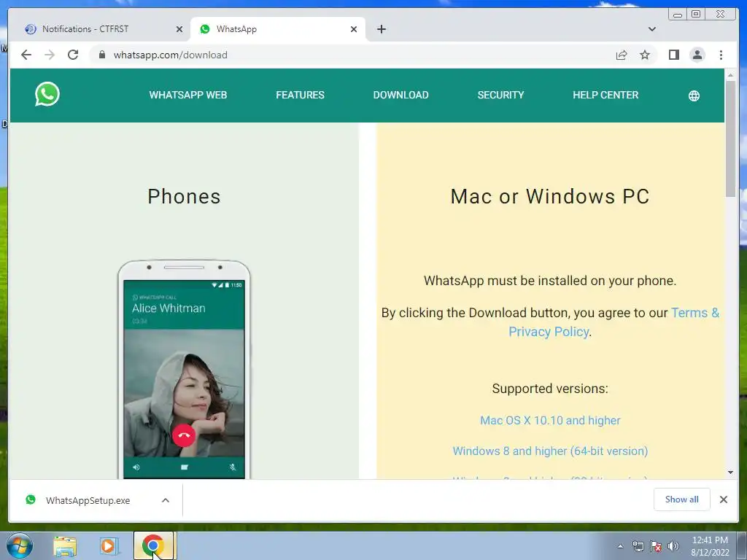The height and width of the screenshot is (560, 747).
Task: Close the Notifications - CTFRST tab
Action: pos(179,29)
